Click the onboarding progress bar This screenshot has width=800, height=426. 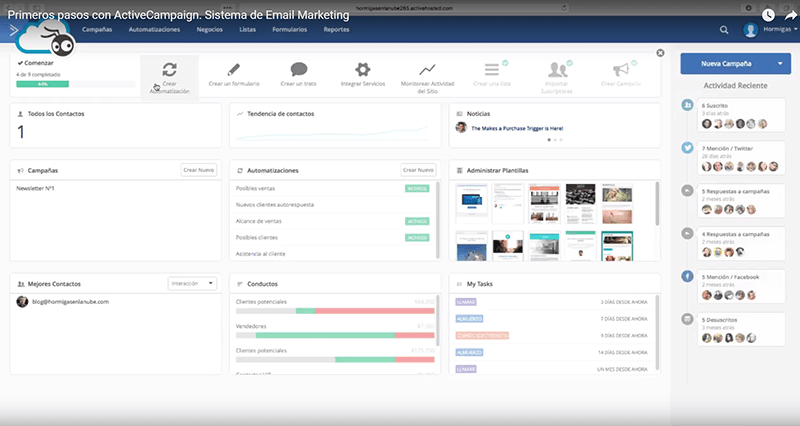pyautogui.click(x=76, y=84)
